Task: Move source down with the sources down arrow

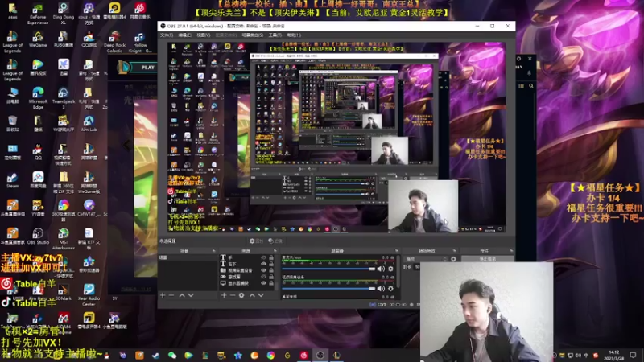Action: [261, 295]
